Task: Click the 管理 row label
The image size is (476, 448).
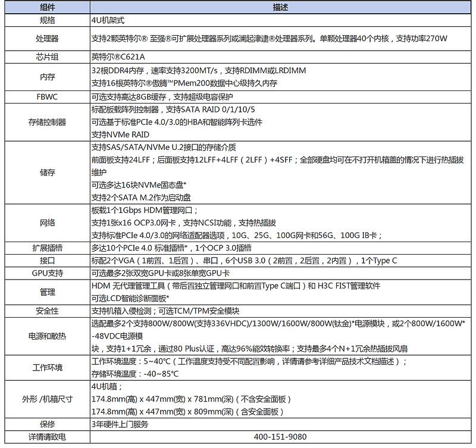Action: 48,292
